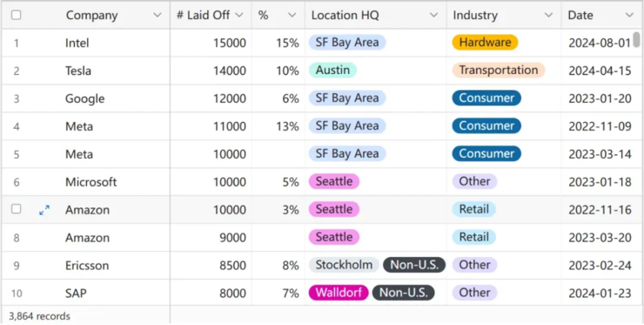
Task: Select the Hardware tag for Intel
Action: pyautogui.click(x=485, y=42)
